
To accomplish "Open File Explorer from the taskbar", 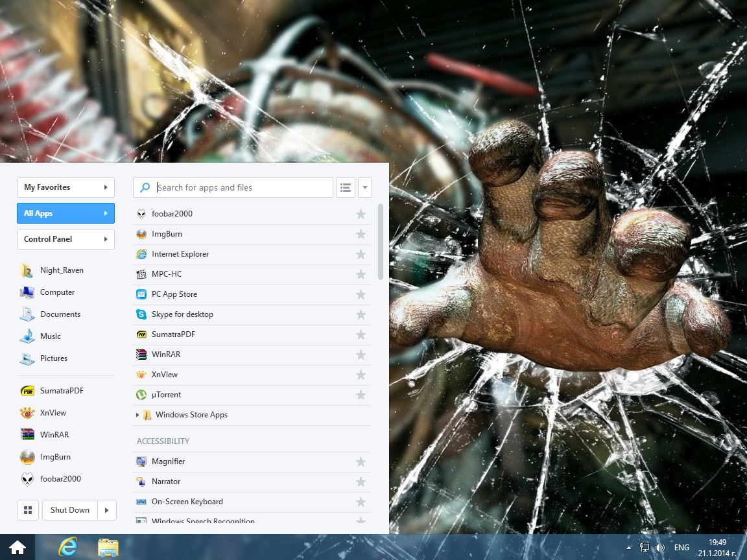I will [x=108, y=548].
